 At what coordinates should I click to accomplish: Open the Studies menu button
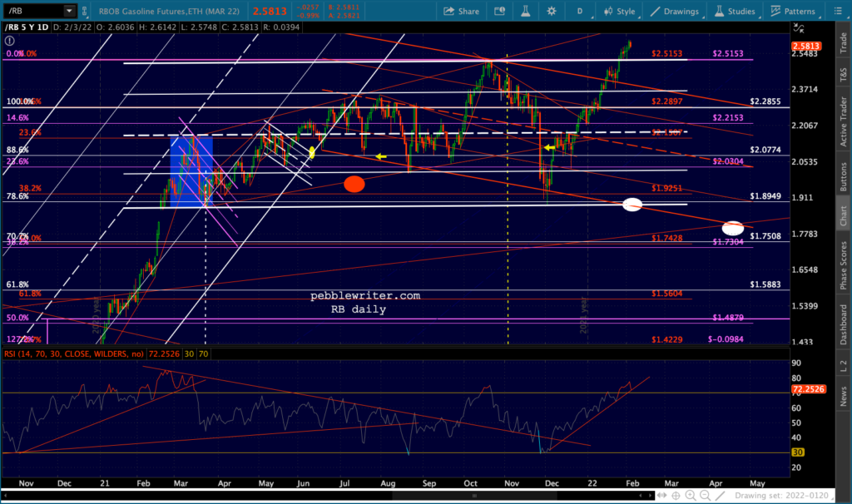pyautogui.click(x=735, y=11)
